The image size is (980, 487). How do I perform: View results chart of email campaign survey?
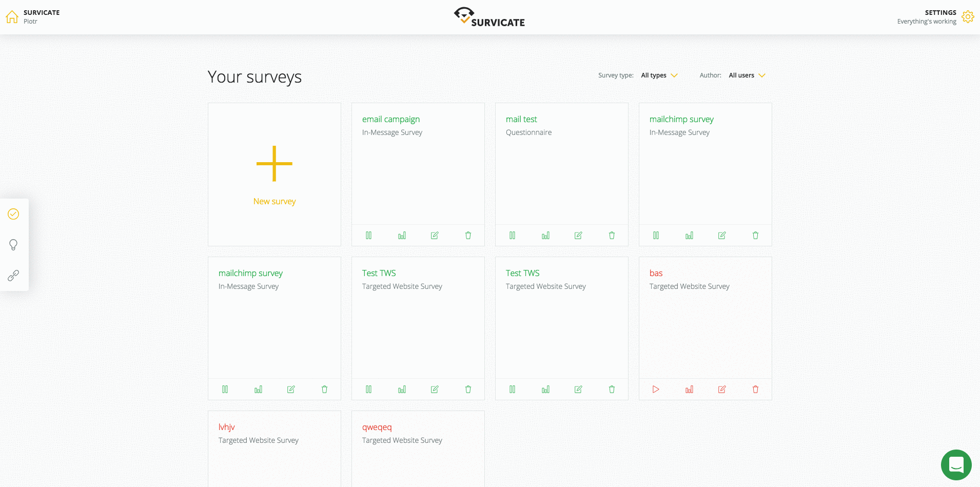pyautogui.click(x=402, y=236)
